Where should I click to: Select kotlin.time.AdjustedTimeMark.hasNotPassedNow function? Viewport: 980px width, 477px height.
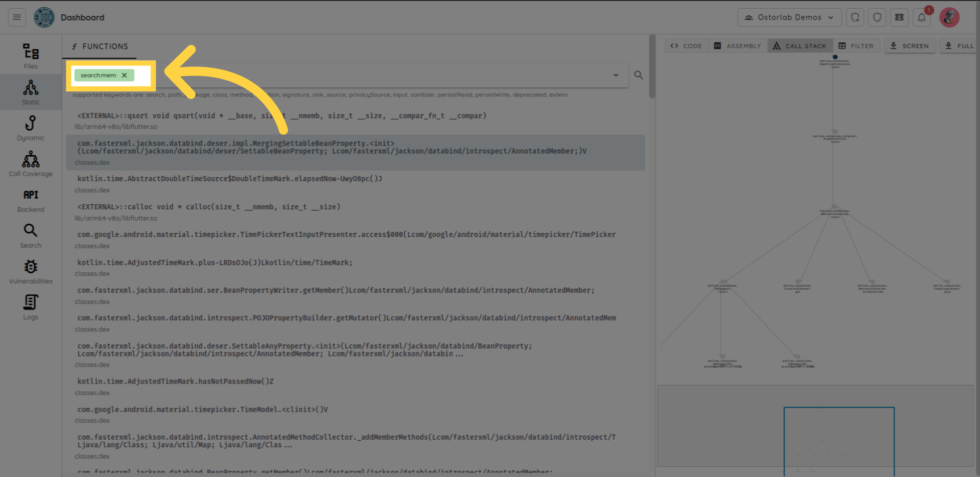(x=176, y=381)
